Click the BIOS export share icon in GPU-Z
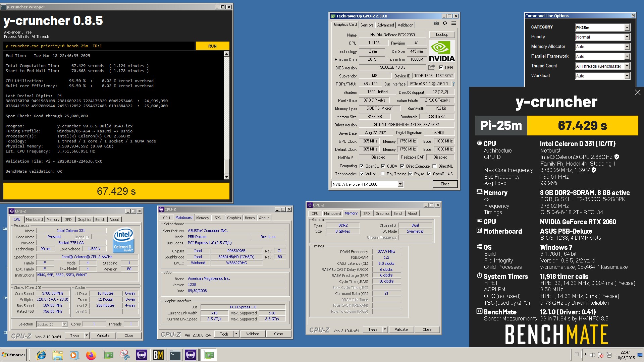Viewport: 644px width, 362px height. click(x=432, y=67)
